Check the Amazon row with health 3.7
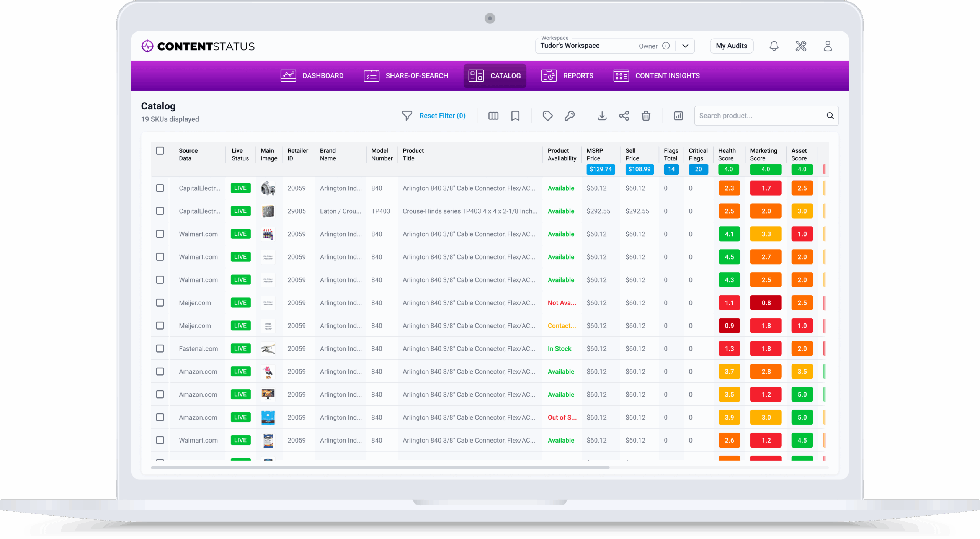980x539 pixels. 160,371
